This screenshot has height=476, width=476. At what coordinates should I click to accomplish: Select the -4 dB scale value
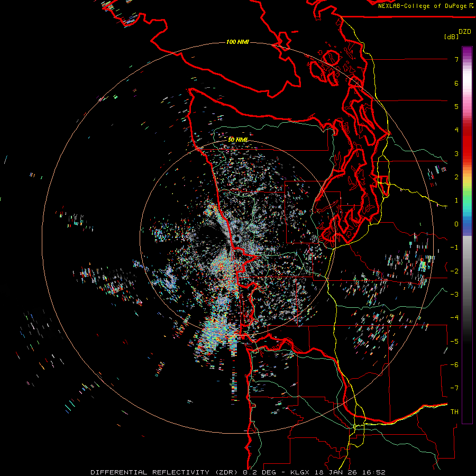point(454,318)
